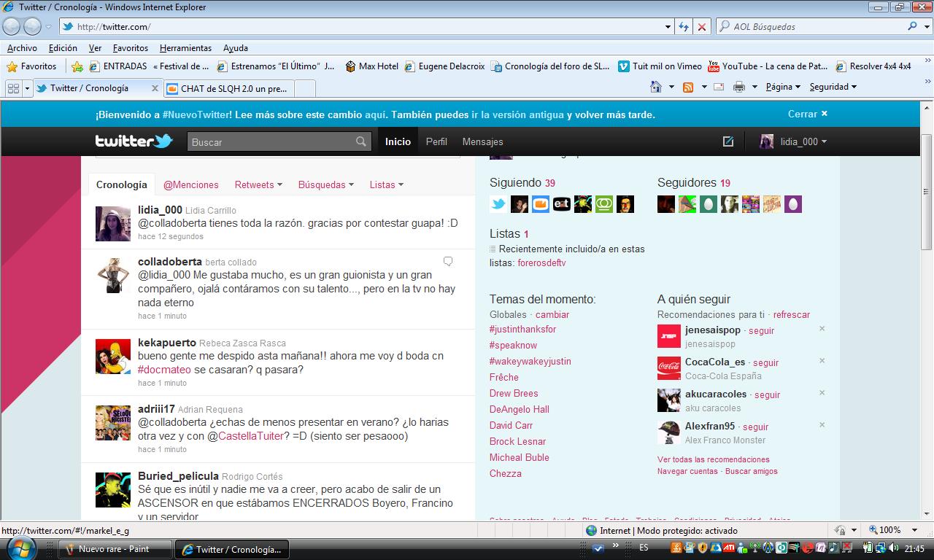Follow the CocaCola_es account

point(765,362)
